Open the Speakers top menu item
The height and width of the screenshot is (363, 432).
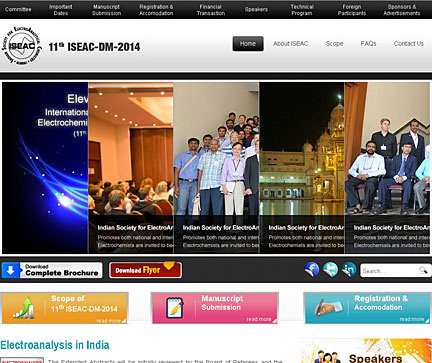pyautogui.click(x=256, y=9)
